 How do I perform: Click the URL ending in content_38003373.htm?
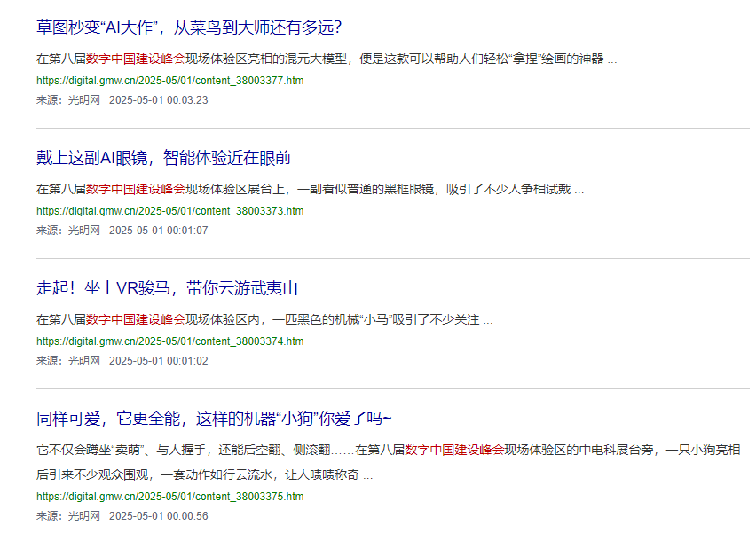click(x=169, y=211)
